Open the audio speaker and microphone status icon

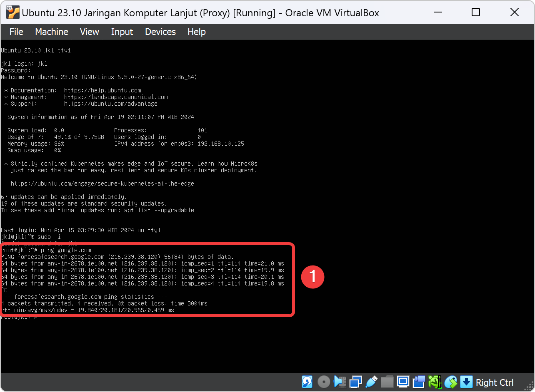[340, 382]
